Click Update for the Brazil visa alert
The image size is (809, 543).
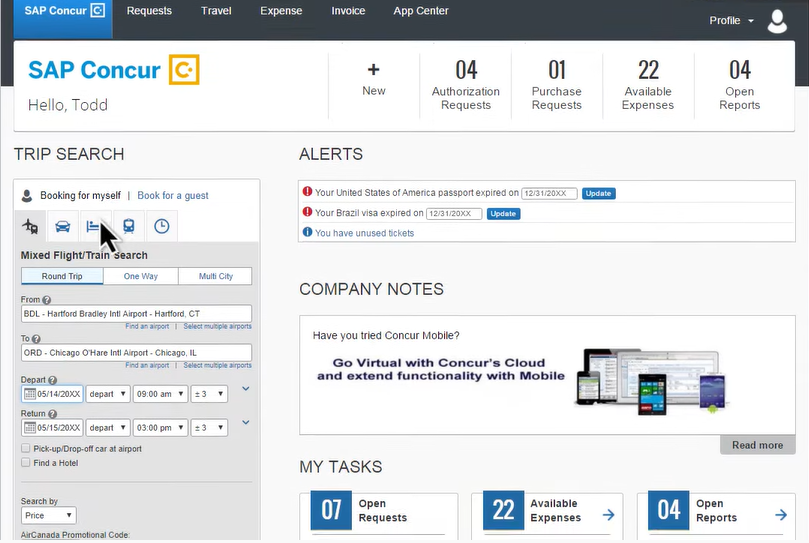(503, 214)
